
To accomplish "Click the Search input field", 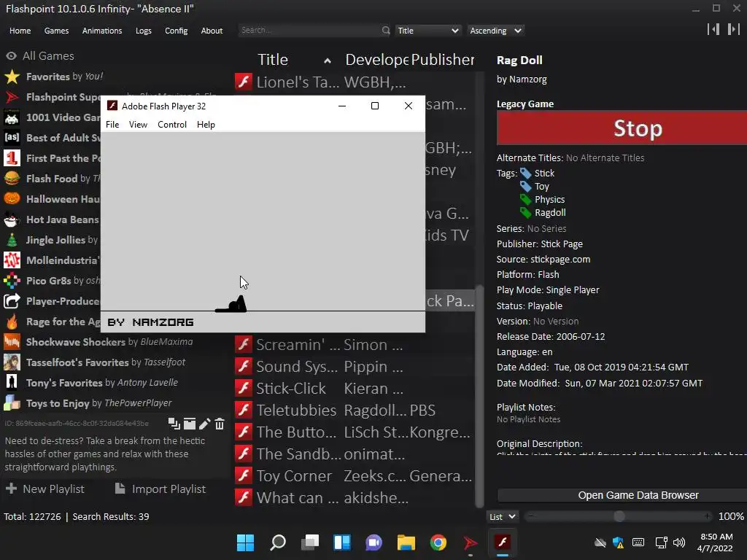I will point(310,30).
